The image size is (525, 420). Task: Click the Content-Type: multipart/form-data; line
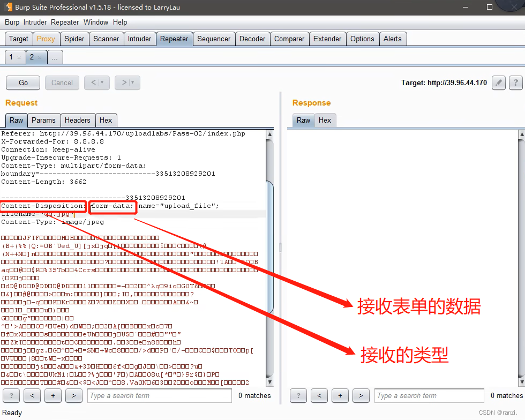point(73,166)
